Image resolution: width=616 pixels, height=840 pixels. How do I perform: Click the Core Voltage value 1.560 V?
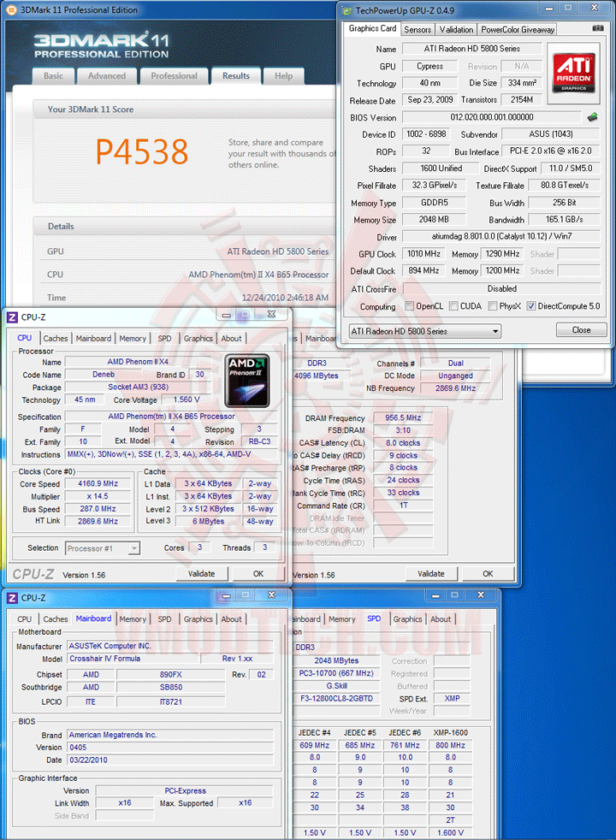click(187, 399)
